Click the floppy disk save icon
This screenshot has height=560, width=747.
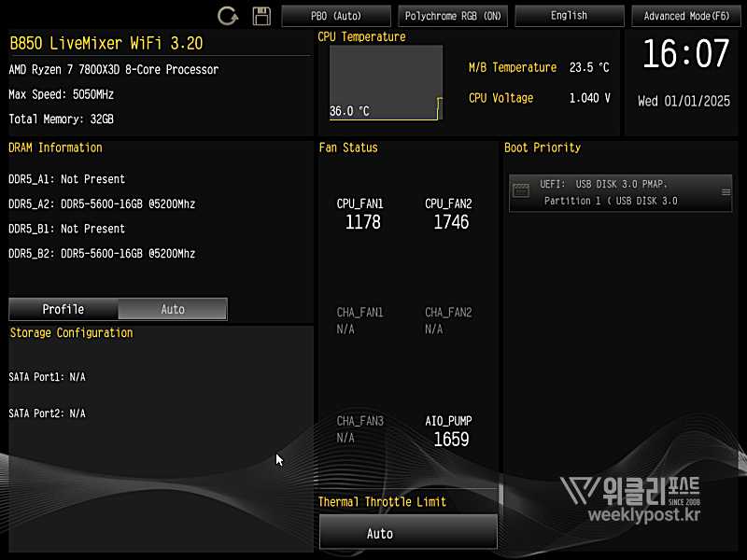click(x=261, y=16)
